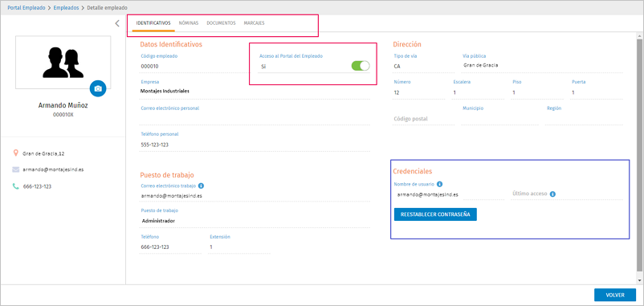Click the envelope icon in sidebar
Image resolution: width=644 pixels, height=306 pixels.
(15, 169)
